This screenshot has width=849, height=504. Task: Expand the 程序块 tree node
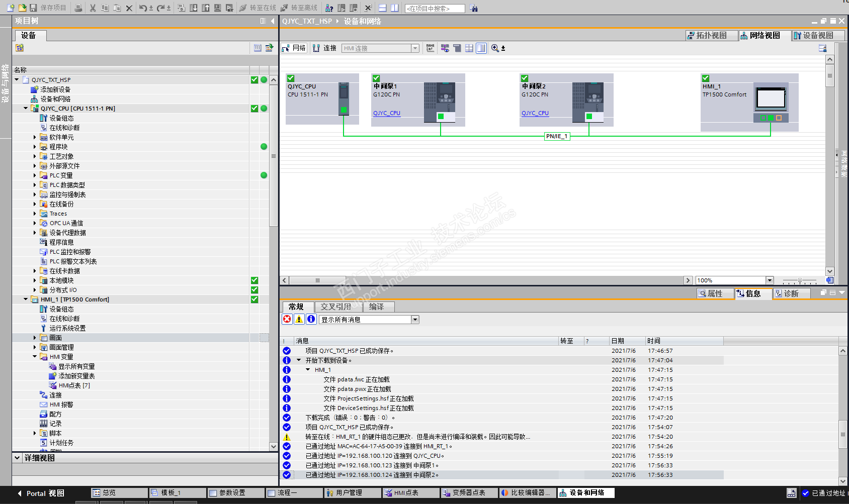35,147
